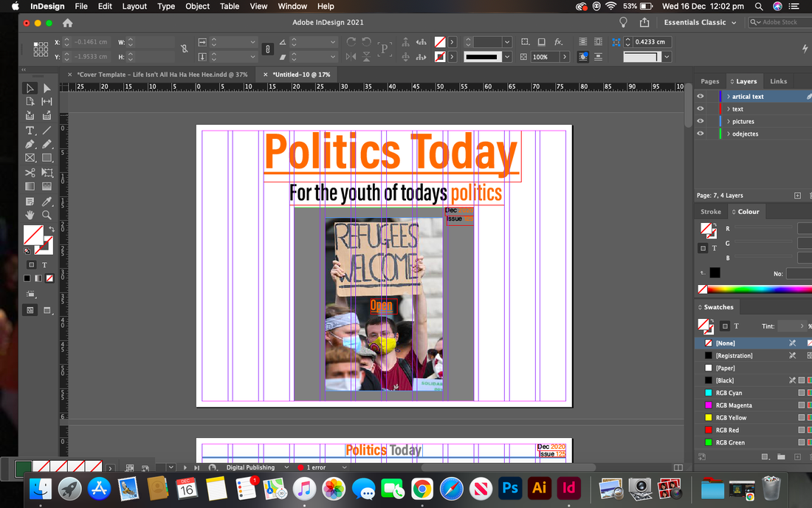Image resolution: width=812 pixels, height=508 pixels.
Task: Click the gap value 0.4233 cm field
Action: pyautogui.click(x=652, y=42)
